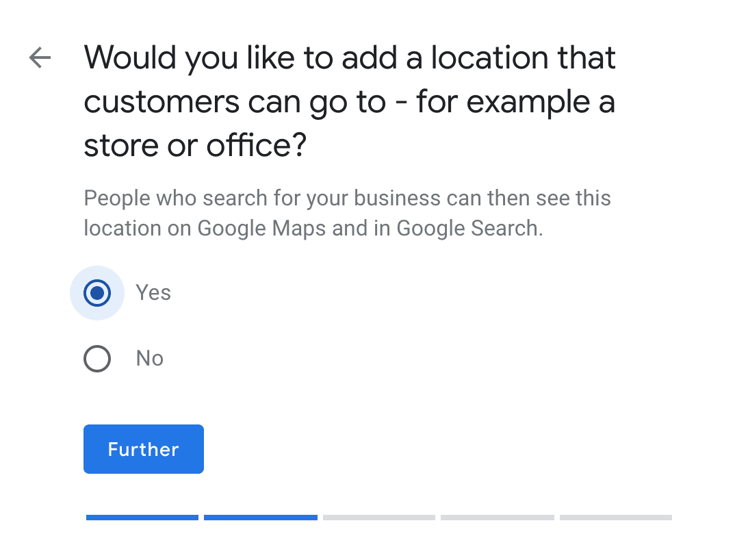The image size is (735, 560).
Task: Go back using the left arrow icon
Action: (40, 58)
